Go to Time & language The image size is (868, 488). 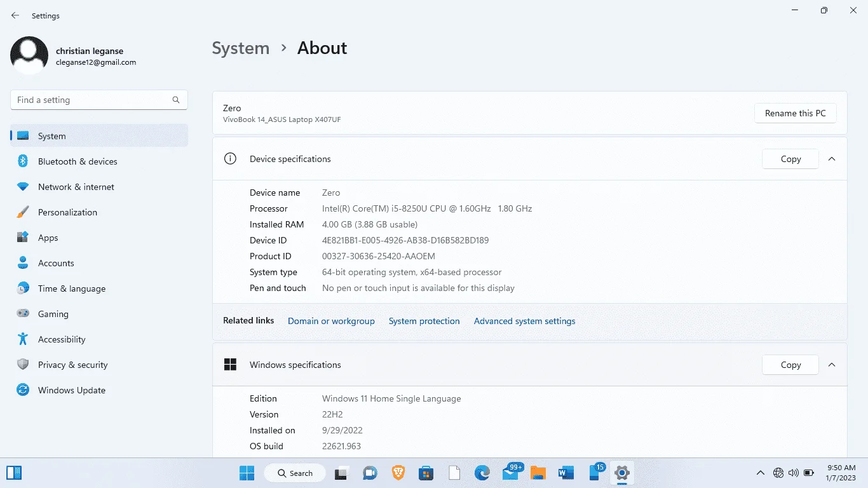click(99, 288)
